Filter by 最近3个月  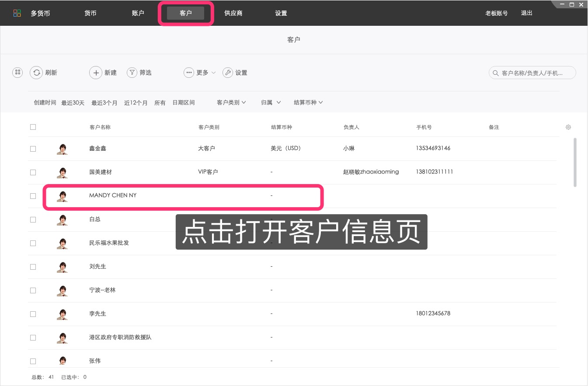[x=104, y=103]
